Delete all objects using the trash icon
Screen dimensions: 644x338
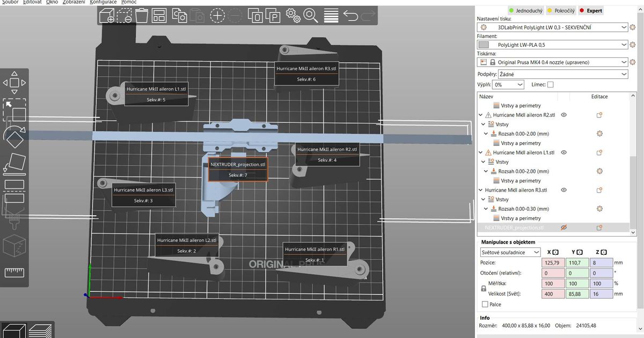pos(142,16)
